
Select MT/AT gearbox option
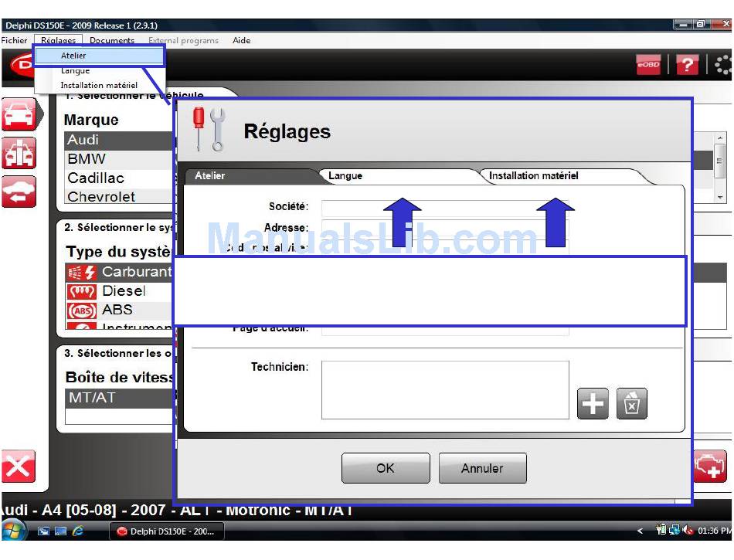click(x=120, y=398)
